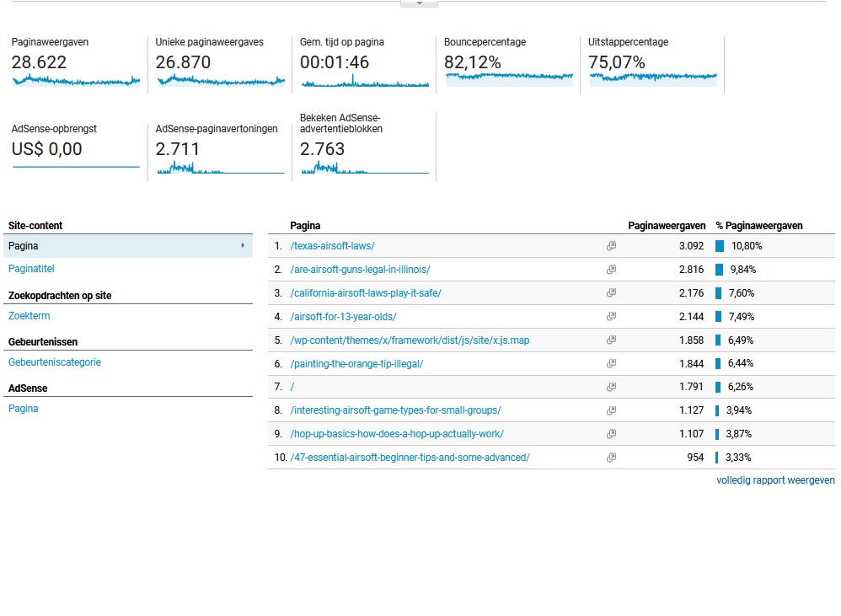Open external link icon for x.js.map row
This screenshot has height=616, width=841.
(611, 340)
